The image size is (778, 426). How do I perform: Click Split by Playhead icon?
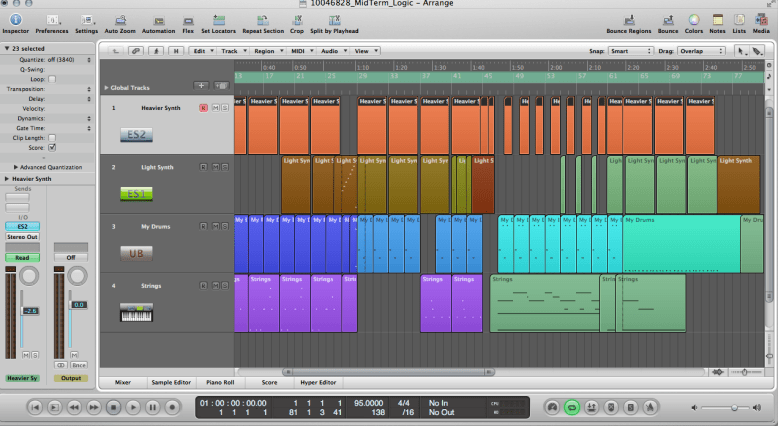click(x=335, y=19)
